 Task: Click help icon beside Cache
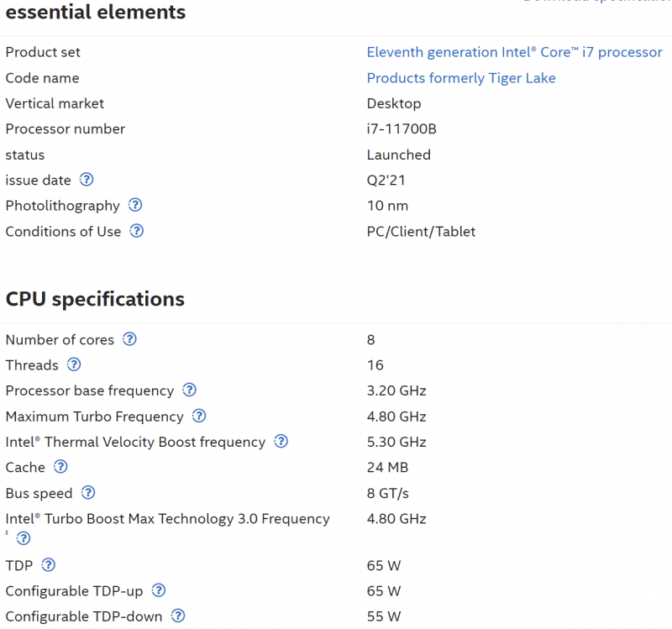[60, 467]
